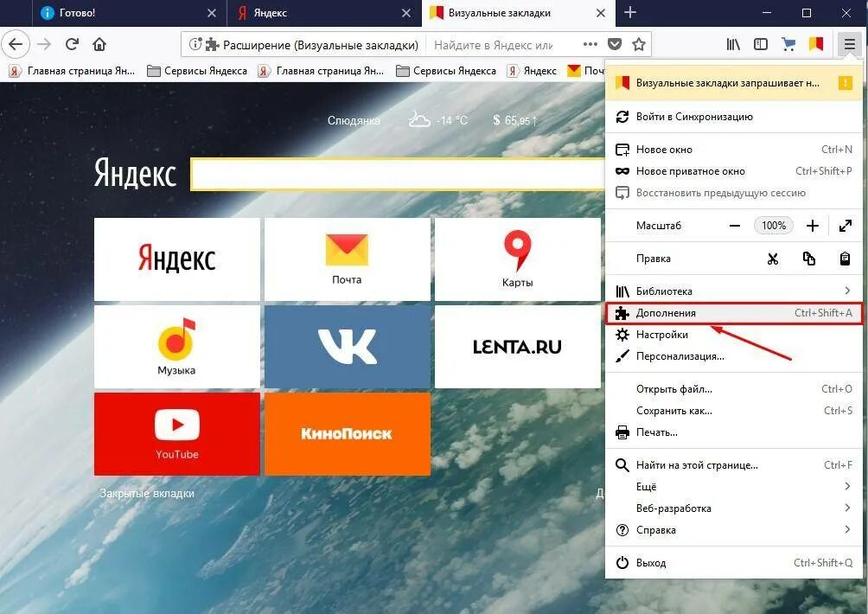Cut using scissors icon in Правка row
868x614 pixels.
(773, 259)
